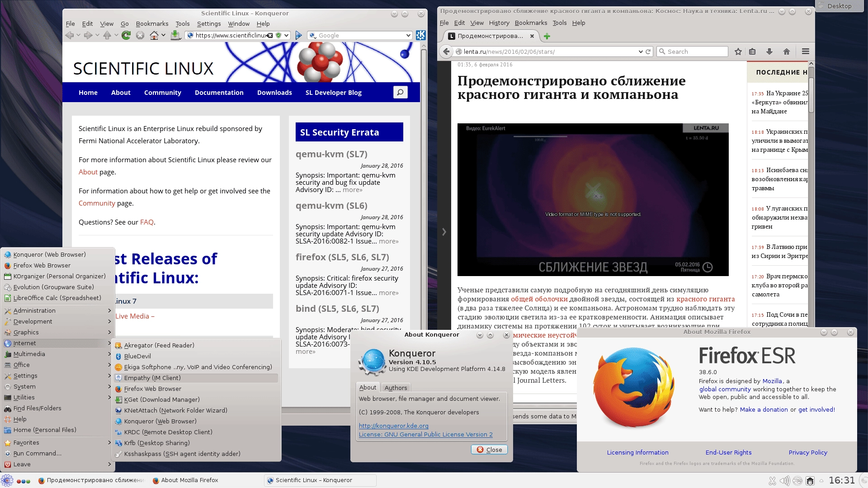This screenshot has width=868, height=488.
Task: Expand the Home button dropdown in Konqueror
Action: (163, 35)
